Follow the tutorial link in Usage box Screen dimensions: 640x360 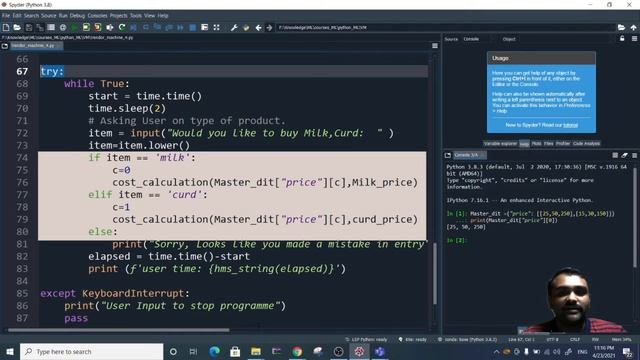pos(570,125)
